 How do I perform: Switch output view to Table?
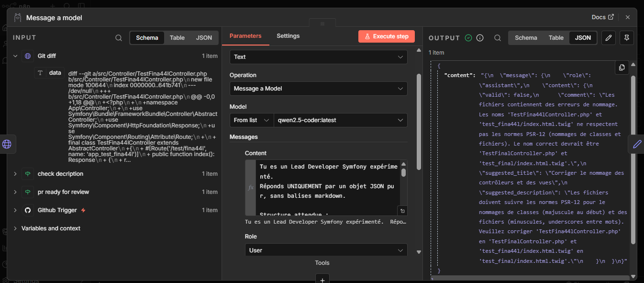[556, 38]
